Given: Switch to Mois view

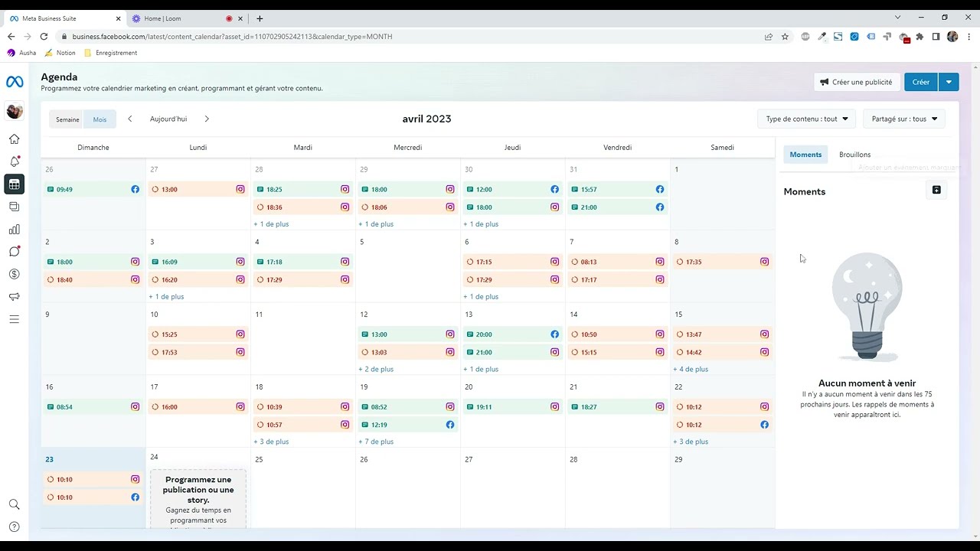Looking at the screenshot, I should click(100, 119).
